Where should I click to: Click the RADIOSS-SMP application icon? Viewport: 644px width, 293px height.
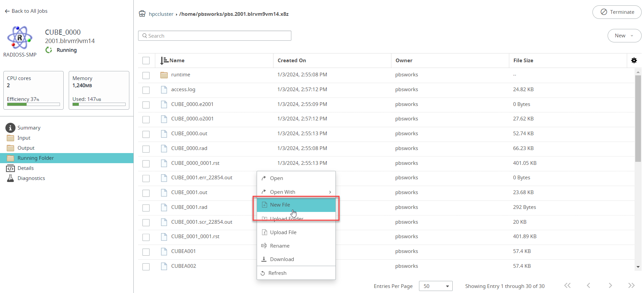[x=20, y=37]
